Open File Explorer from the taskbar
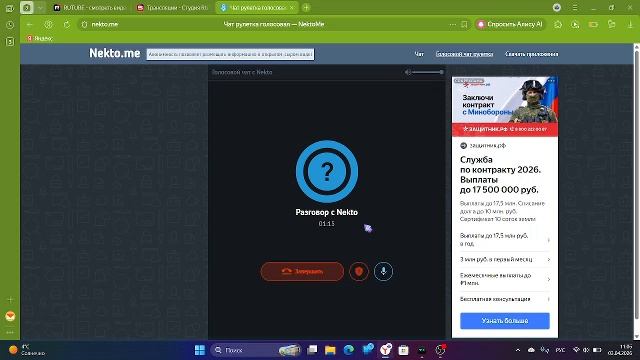 pyautogui.click(x=330, y=350)
